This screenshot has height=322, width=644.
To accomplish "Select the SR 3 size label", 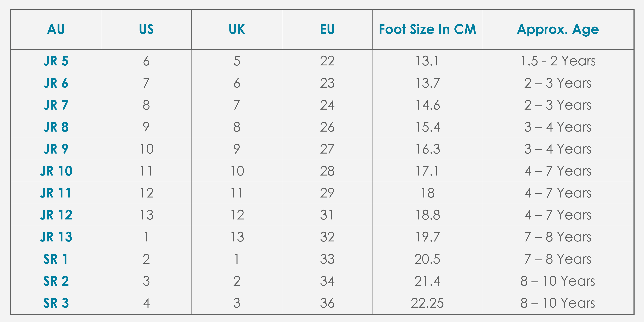I will (x=56, y=303).
